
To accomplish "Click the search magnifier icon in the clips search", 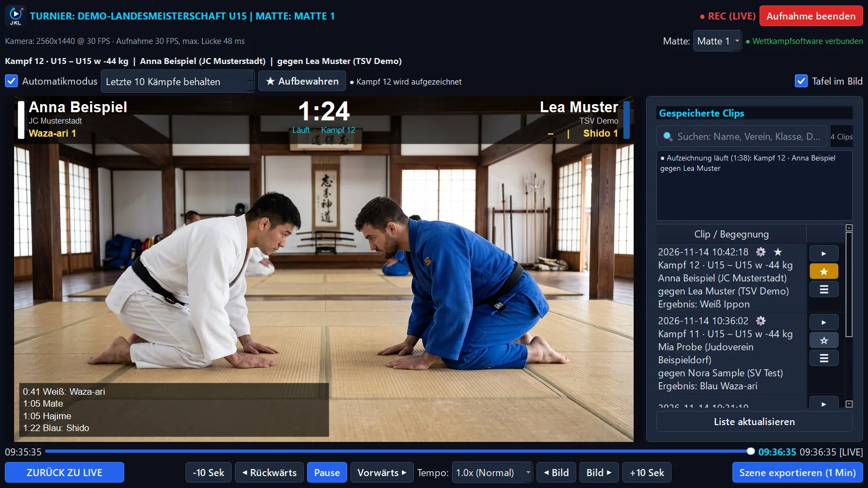I will coord(668,137).
